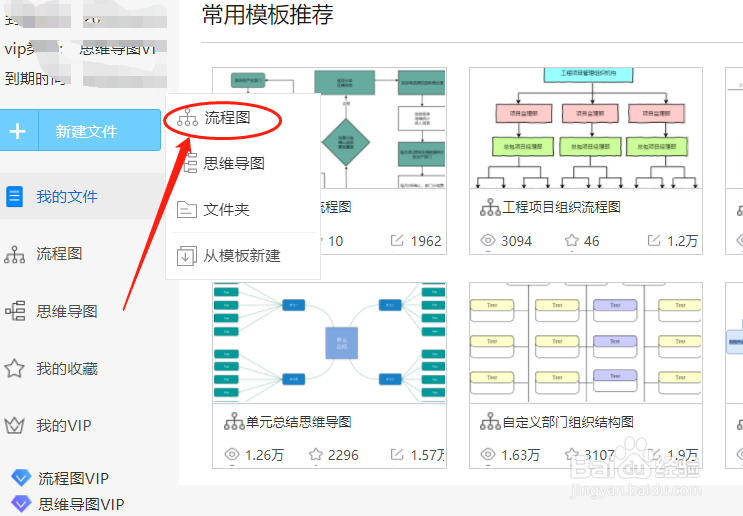Viewport: 743px width, 516px height.
Task: Click the flowchart icon in the popup menu
Action: pyautogui.click(x=187, y=118)
